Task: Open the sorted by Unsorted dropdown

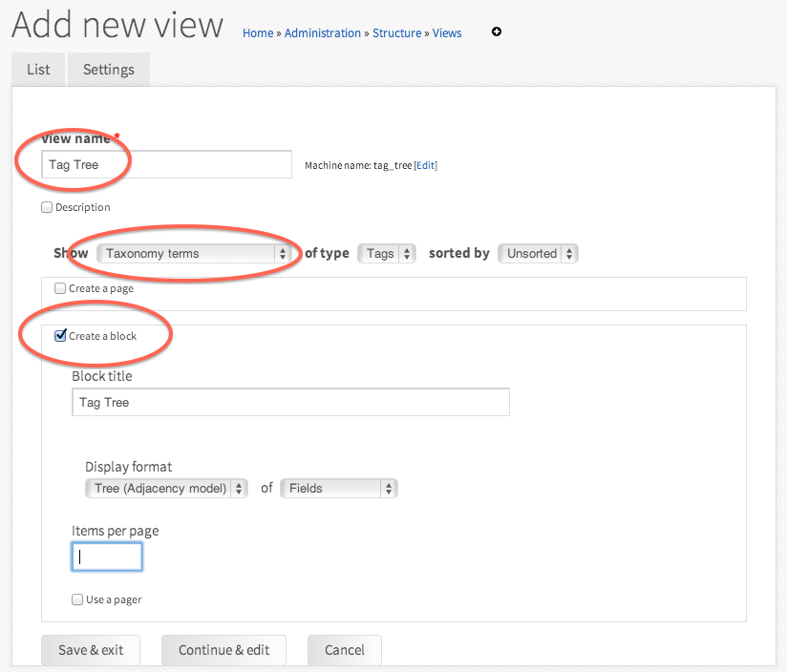Action: (x=538, y=253)
